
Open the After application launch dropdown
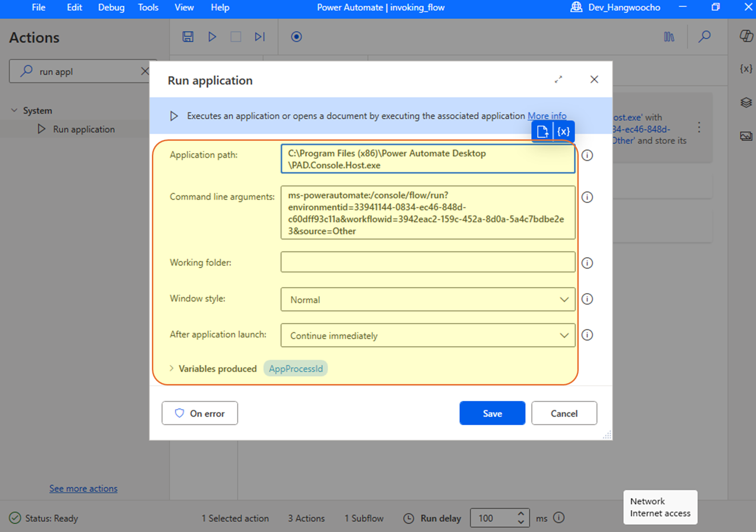tap(428, 335)
